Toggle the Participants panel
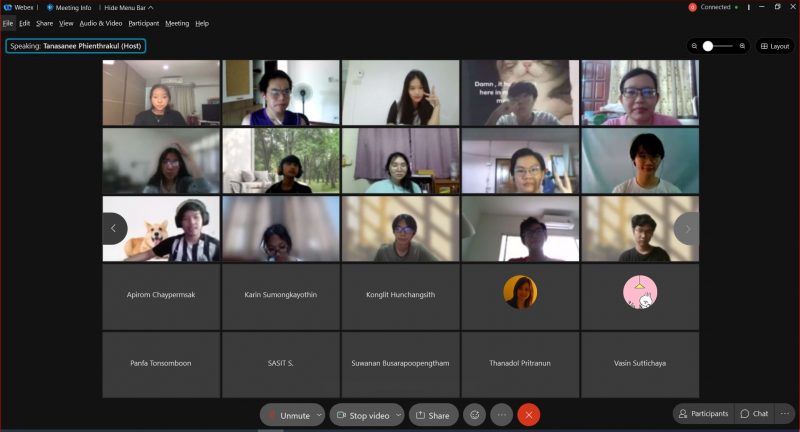The width and height of the screenshot is (800, 432). 703,414
